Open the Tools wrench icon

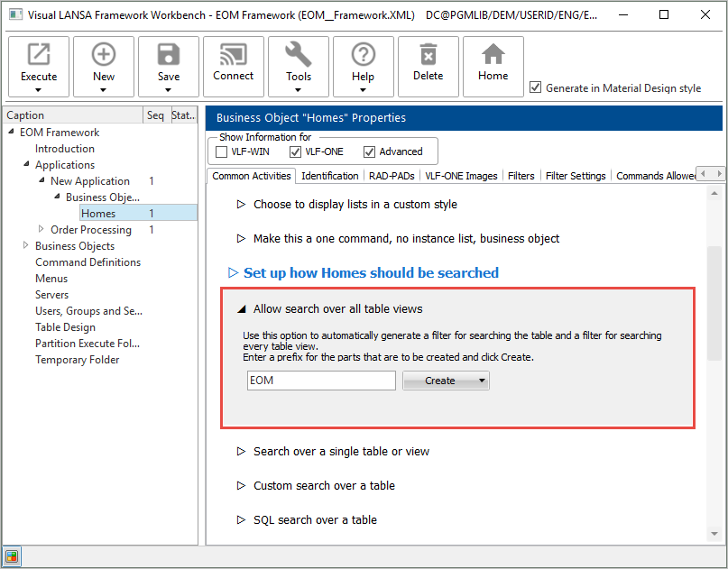[299, 56]
